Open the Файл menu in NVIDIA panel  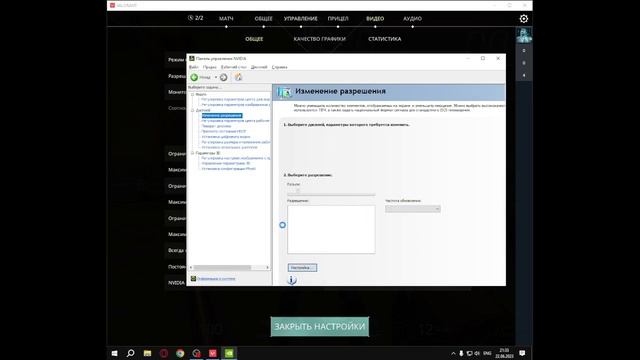(x=193, y=67)
